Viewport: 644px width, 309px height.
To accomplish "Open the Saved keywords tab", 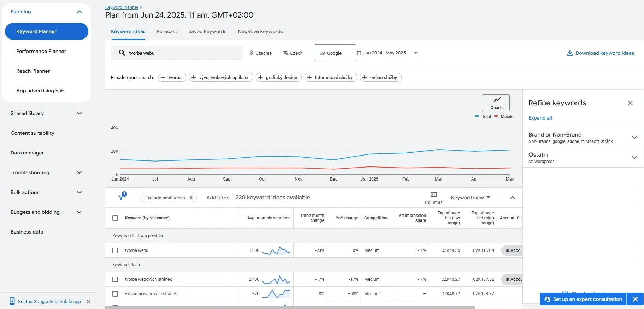I will click(207, 31).
